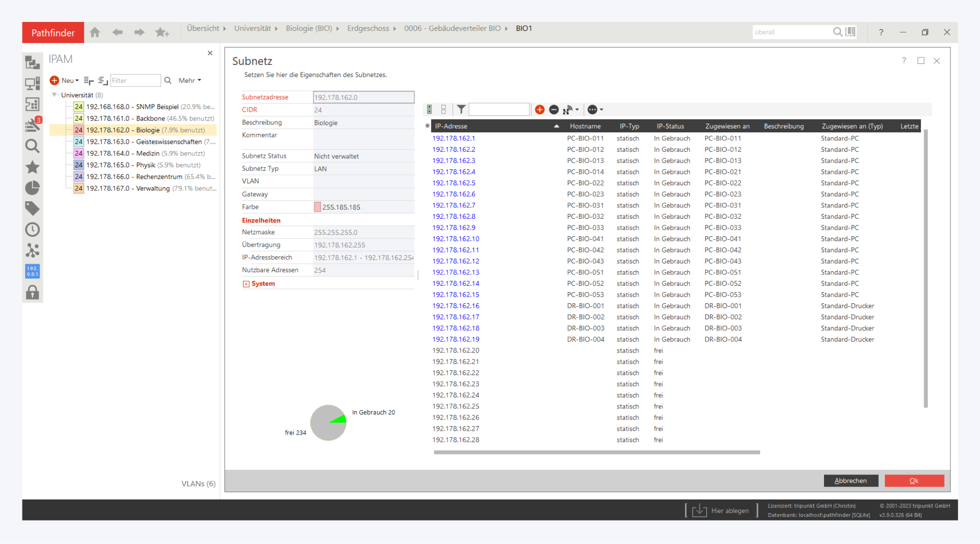Select Biologie (BIO) in breadcrumb
Viewport: 980px width, 544px height.
[x=308, y=28]
